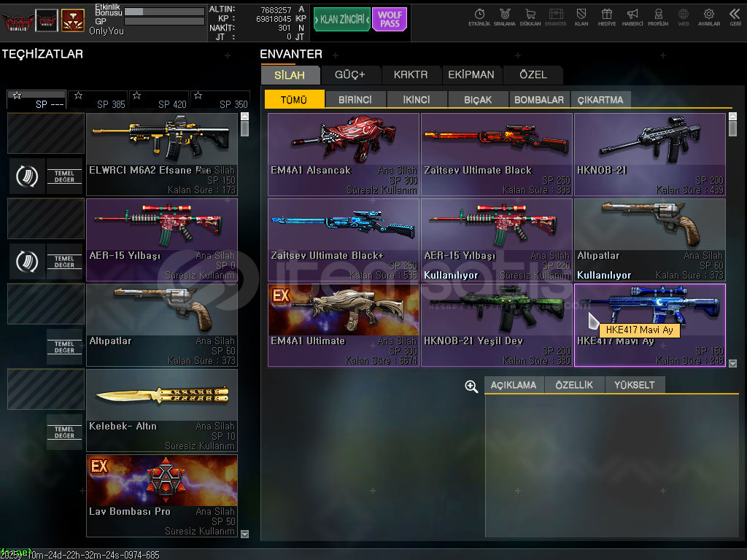Image resolution: width=747 pixels, height=560 pixels.
Task: Select the first loadout slot SP ---
Action: point(36,100)
